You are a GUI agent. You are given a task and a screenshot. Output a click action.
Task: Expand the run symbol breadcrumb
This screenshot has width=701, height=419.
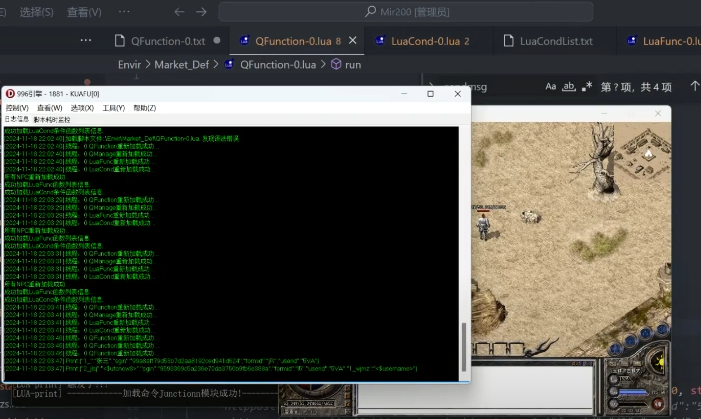(x=353, y=64)
